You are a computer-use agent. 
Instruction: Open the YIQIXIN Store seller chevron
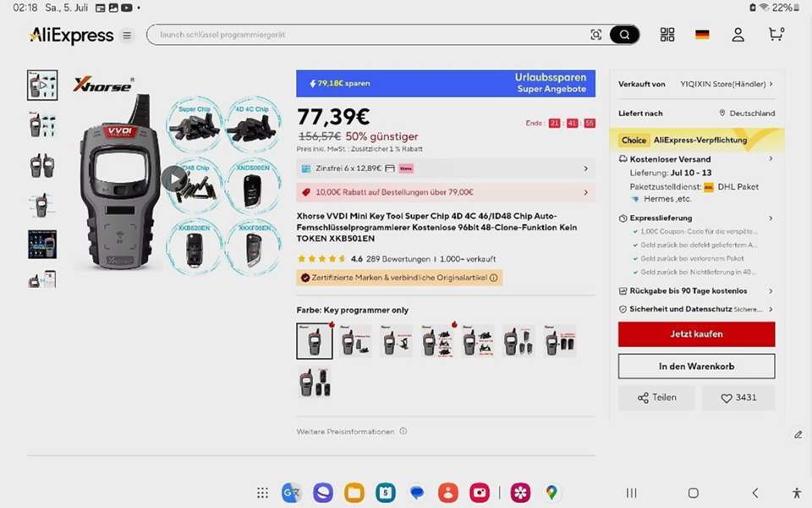point(771,84)
